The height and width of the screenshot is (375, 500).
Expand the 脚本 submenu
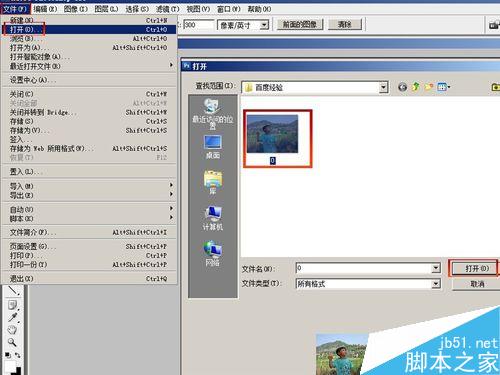click(x=89, y=218)
